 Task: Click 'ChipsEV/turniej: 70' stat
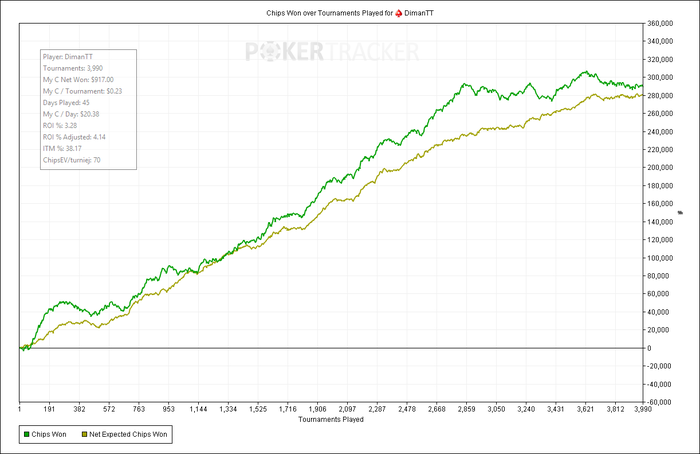[x=71, y=160]
